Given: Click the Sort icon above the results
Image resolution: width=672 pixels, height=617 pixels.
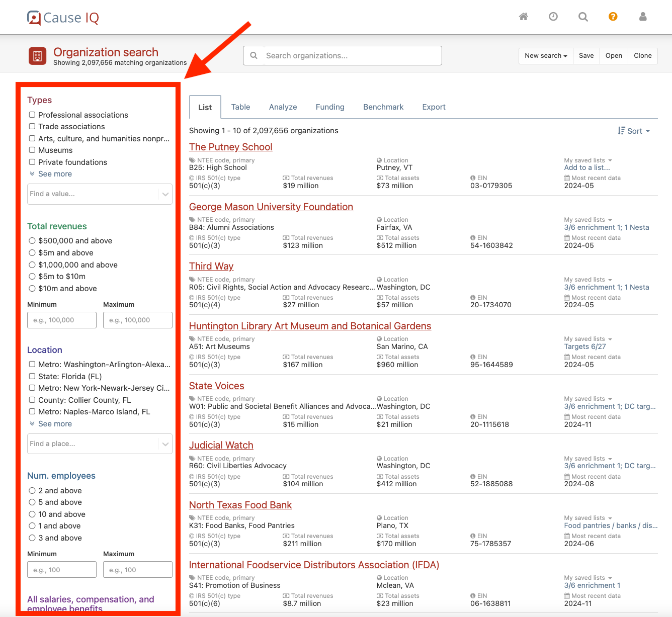Looking at the screenshot, I should tap(621, 131).
